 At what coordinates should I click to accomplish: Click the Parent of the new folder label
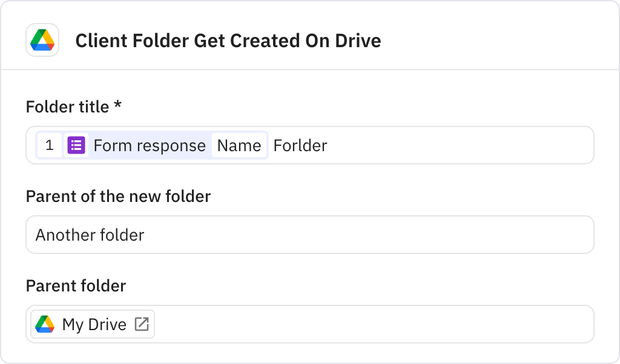click(118, 197)
